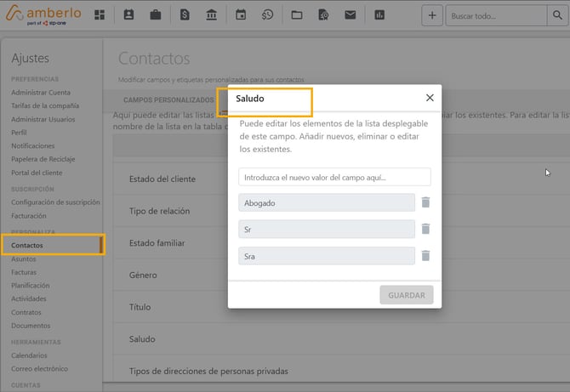Edit the Abogado list value field
This screenshot has height=392, width=570.
point(327,202)
